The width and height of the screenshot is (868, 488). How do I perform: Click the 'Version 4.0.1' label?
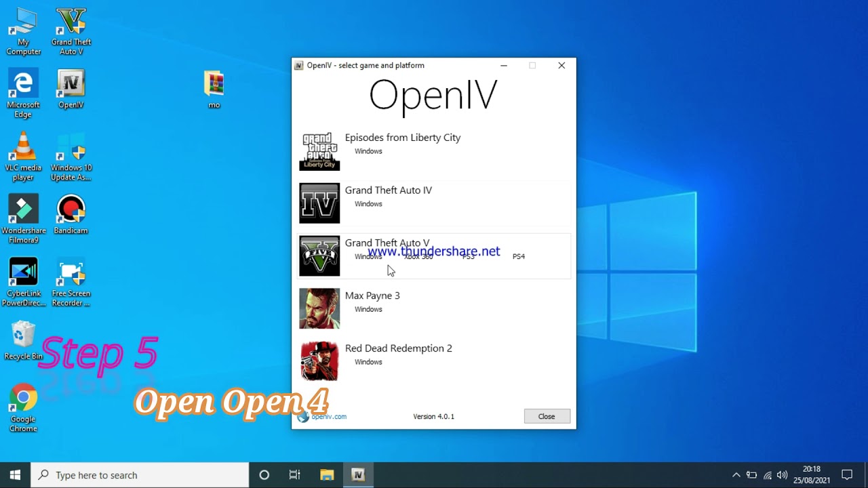tap(434, 417)
